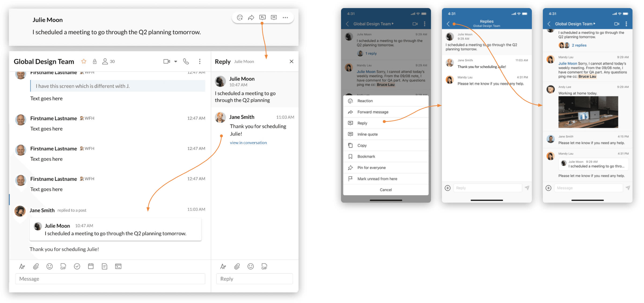Open the more options ellipsis in hover toolbar

click(x=285, y=18)
